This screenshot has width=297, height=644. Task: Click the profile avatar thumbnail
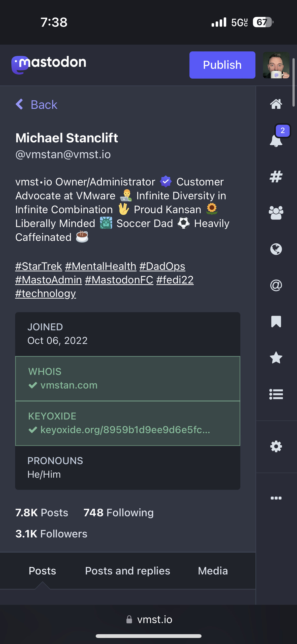(276, 65)
